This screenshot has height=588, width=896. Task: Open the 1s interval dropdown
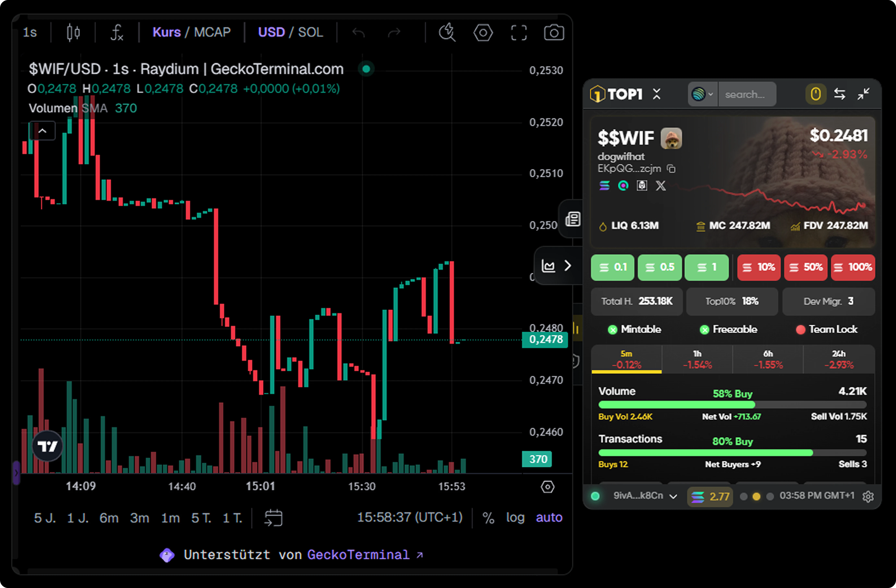pos(30,32)
